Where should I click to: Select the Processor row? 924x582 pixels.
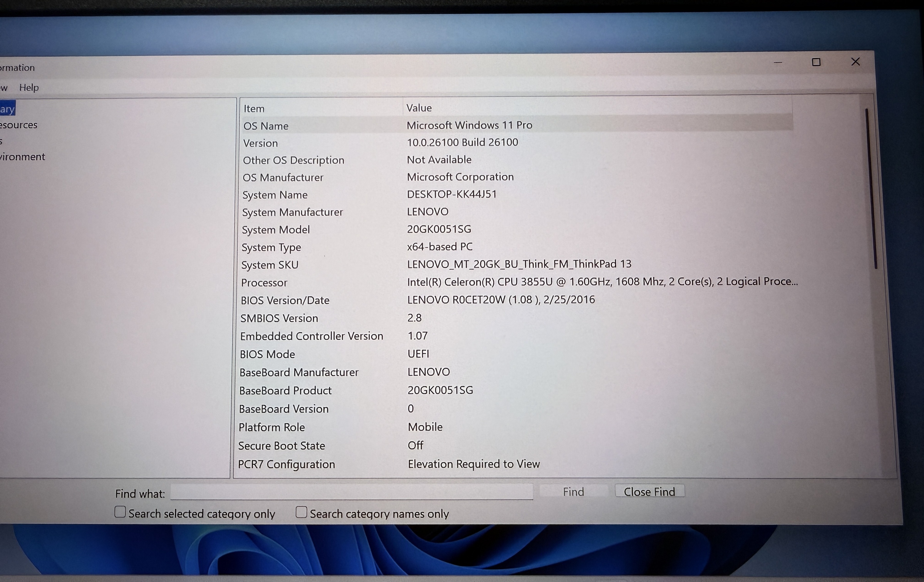coord(264,283)
